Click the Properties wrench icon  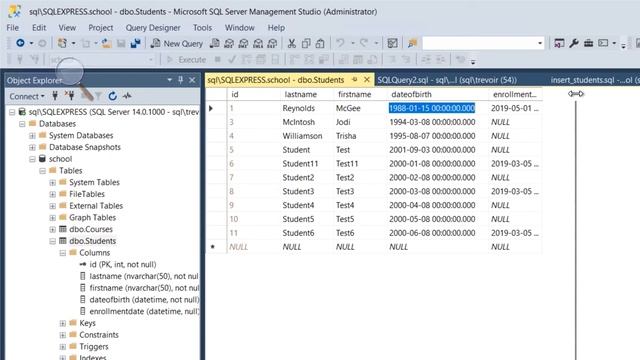(x=574, y=43)
